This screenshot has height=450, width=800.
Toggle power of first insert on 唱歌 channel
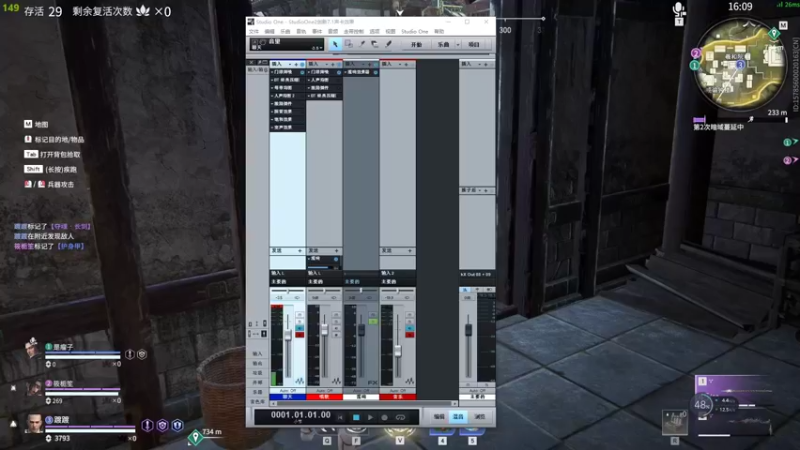(339, 72)
